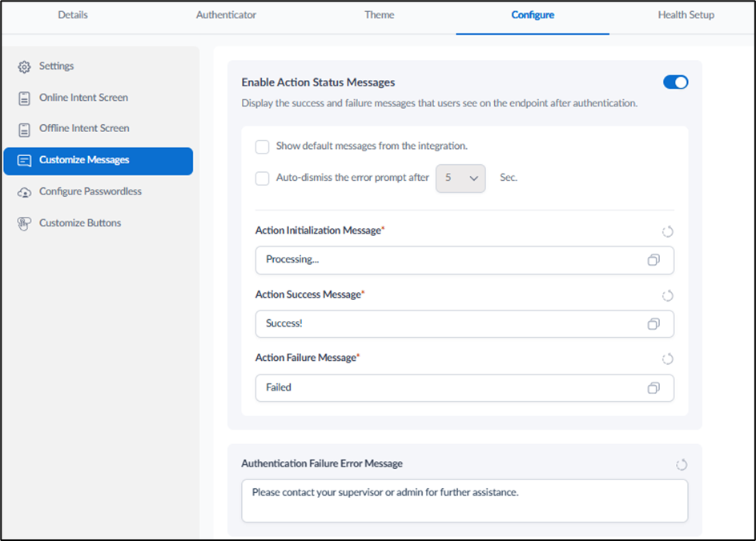Click the Configure Passwordless cloud icon
The height and width of the screenshot is (541, 756).
click(24, 192)
